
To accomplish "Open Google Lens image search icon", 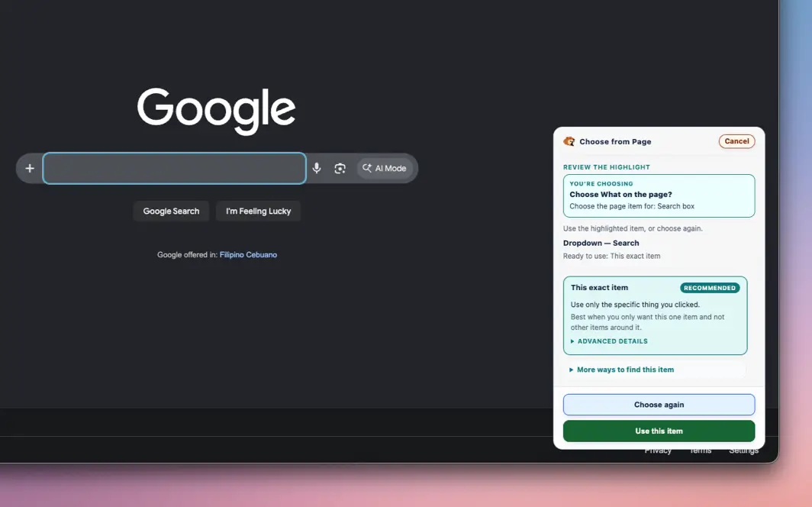I will click(x=340, y=168).
